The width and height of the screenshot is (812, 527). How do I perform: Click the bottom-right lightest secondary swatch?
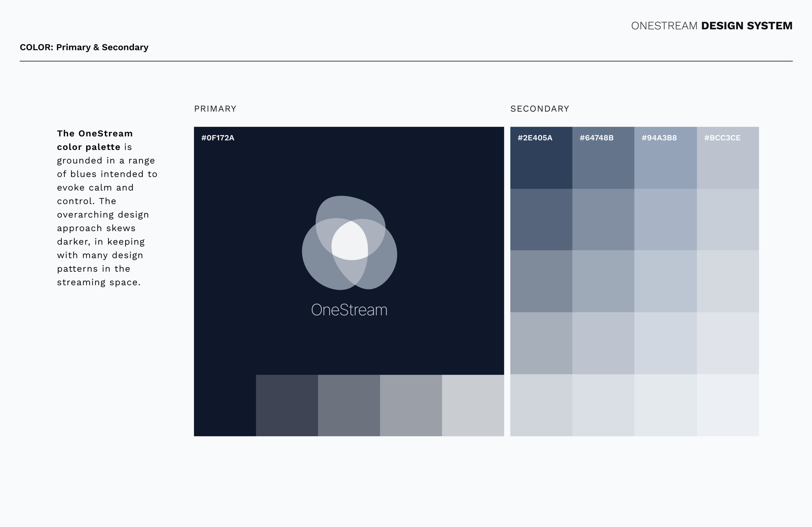728,405
